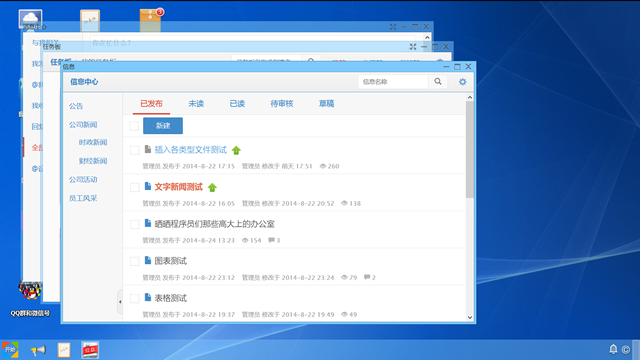Select 公司活动 in the sidebar

83,180
